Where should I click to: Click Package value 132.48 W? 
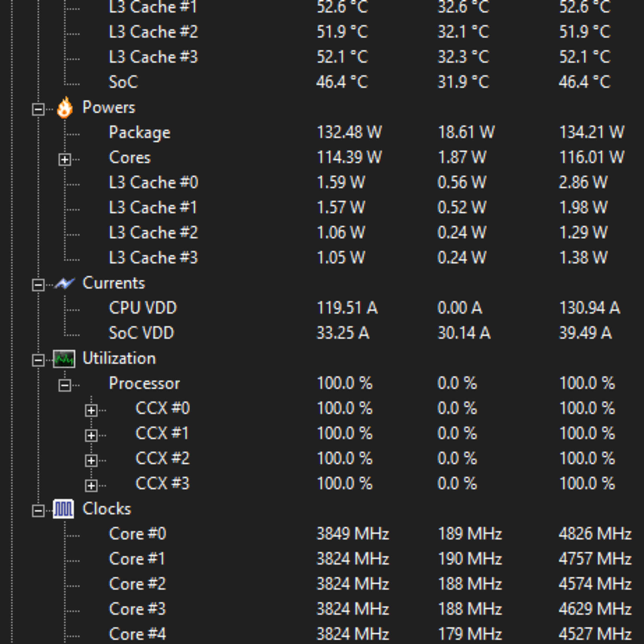349,132
